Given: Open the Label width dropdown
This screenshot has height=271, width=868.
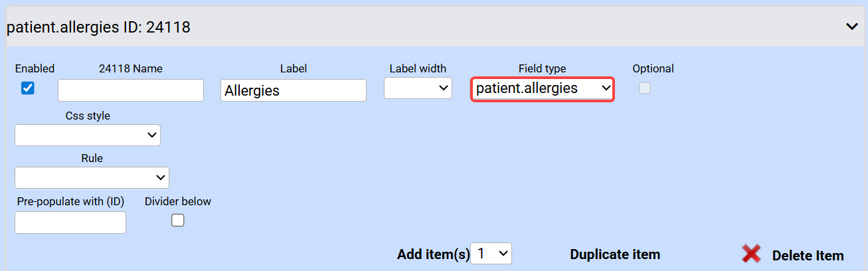Looking at the screenshot, I should [418, 88].
